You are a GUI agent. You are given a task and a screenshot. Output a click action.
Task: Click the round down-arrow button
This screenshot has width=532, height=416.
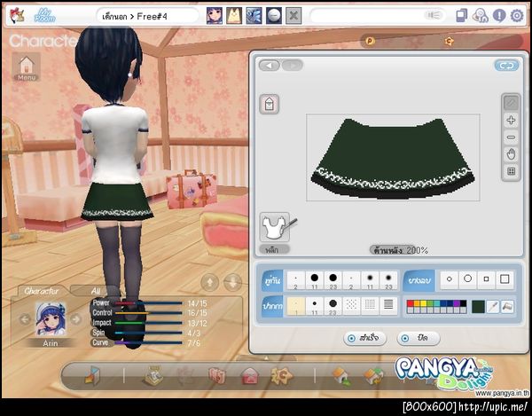point(232,282)
